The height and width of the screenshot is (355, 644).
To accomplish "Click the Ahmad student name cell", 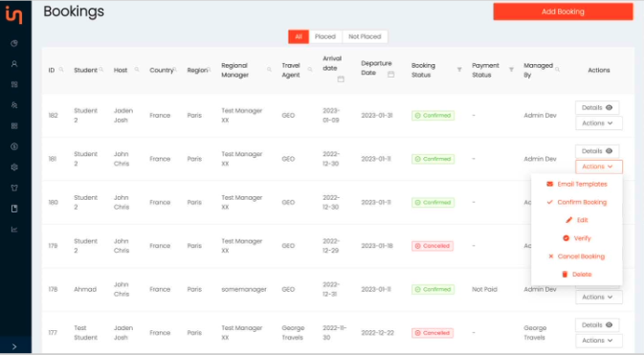I will (85, 289).
